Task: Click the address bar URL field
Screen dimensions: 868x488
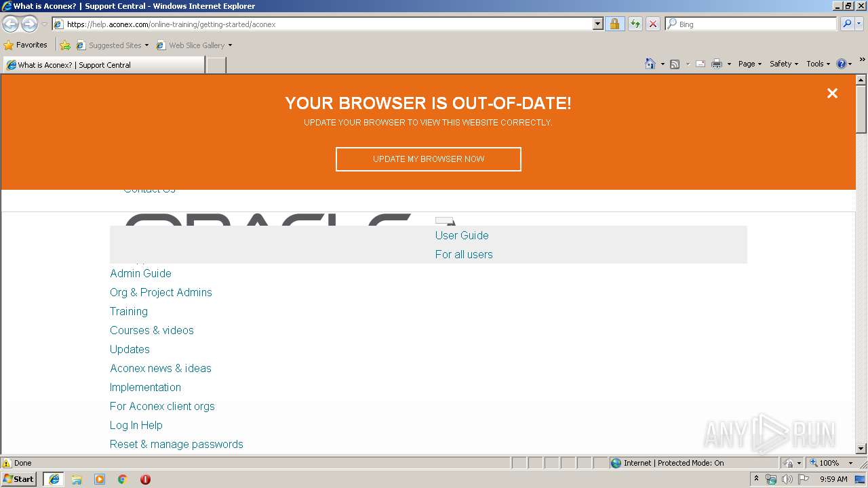Action: (322, 24)
